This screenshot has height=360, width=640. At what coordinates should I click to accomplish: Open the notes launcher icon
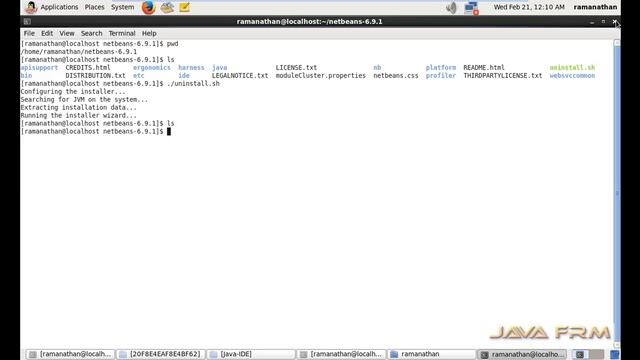[184, 7]
